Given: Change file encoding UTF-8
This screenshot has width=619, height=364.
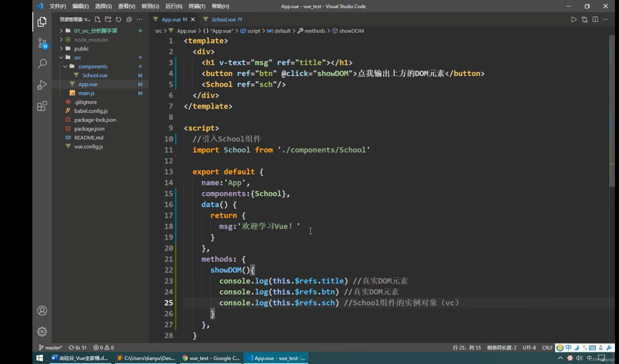Looking at the screenshot, I should click(x=529, y=348).
